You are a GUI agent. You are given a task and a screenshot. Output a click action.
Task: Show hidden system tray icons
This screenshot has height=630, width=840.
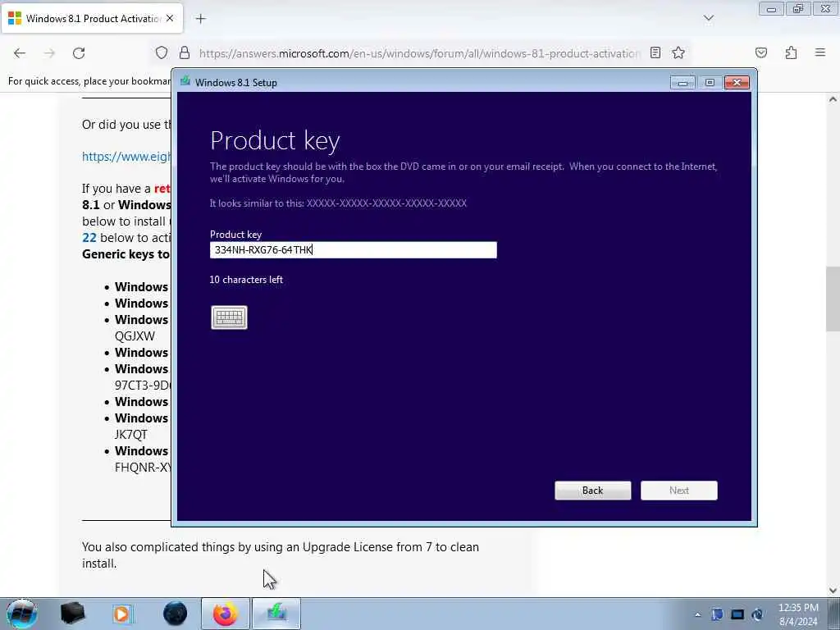tap(697, 614)
